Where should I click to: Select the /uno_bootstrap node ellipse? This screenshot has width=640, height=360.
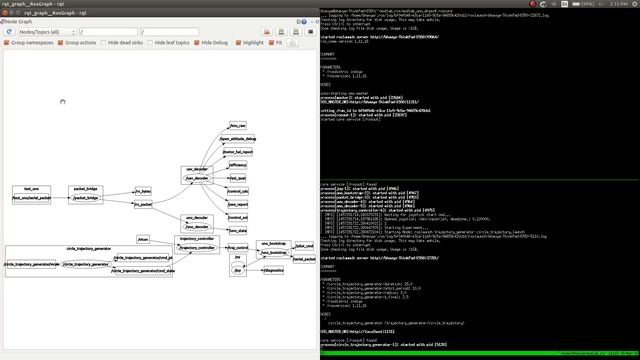point(273,253)
